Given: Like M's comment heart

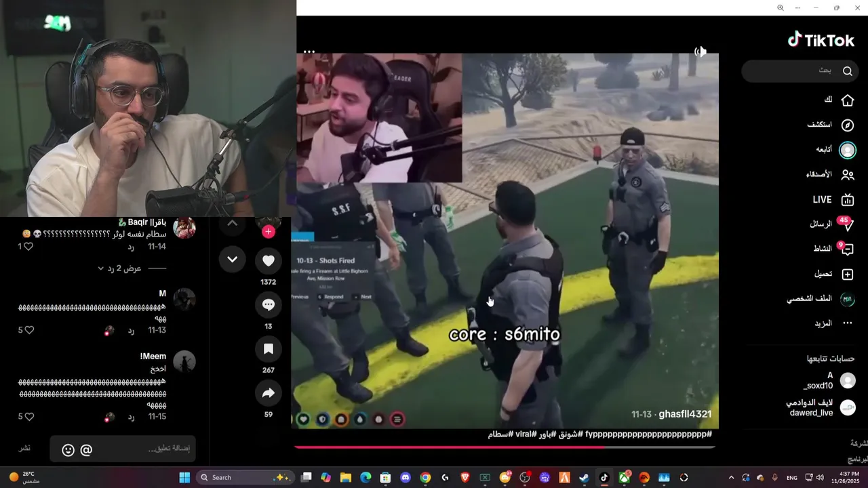Looking at the screenshot, I should pyautogui.click(x=28, y=330).
